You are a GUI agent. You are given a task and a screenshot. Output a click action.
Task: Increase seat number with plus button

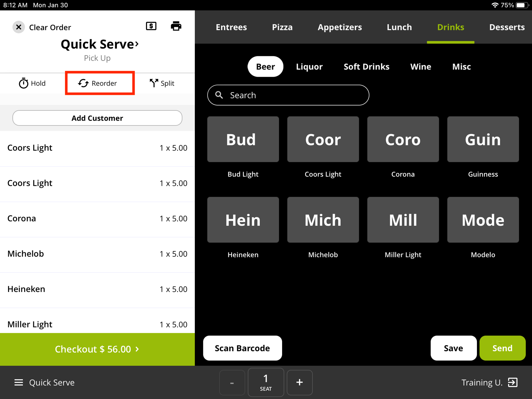tap(299, 383)
